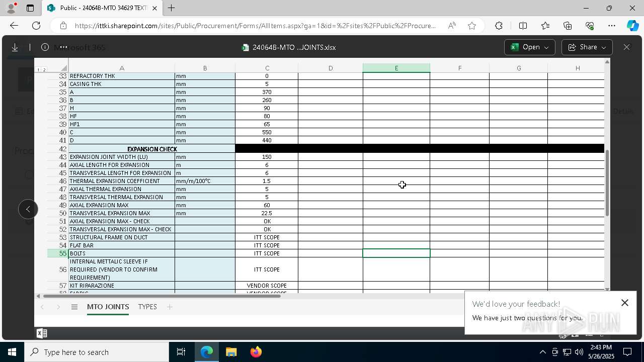Open Browser essentials icon in Edge toolbar

590,26
